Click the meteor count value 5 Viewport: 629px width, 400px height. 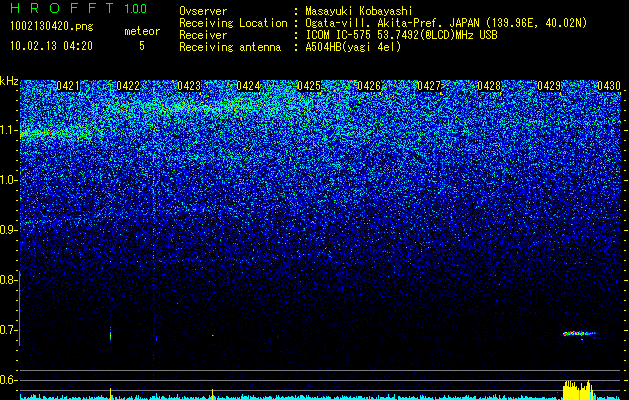[142, 46]
